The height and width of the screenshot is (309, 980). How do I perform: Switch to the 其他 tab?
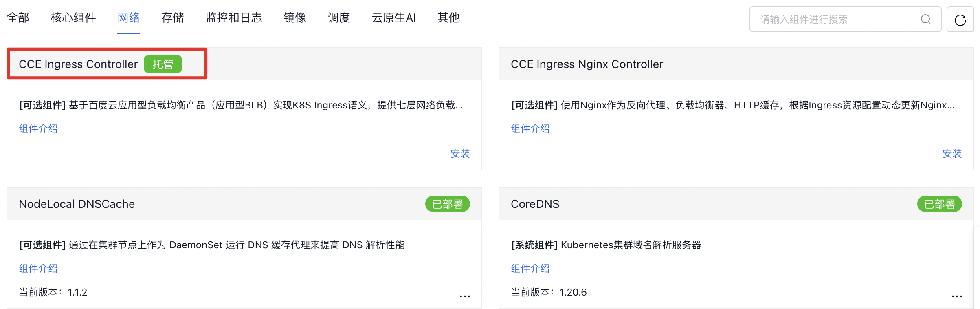pos(449,18)
